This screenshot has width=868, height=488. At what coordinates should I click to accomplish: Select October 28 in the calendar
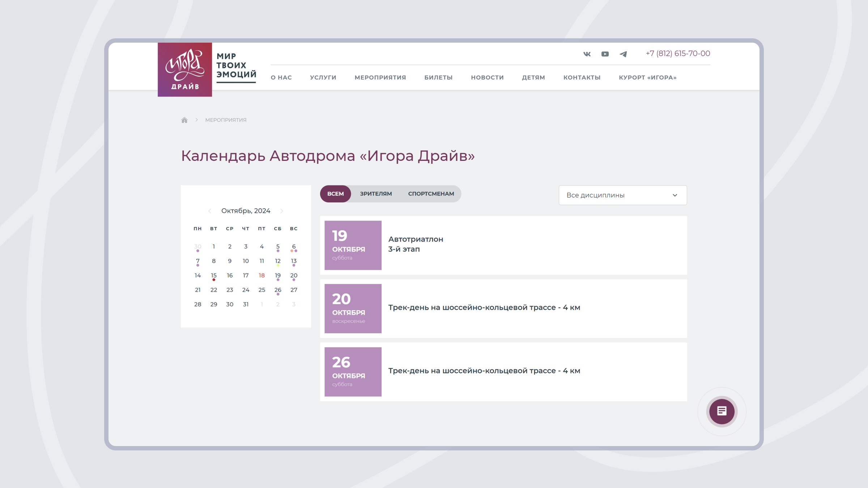197,304
